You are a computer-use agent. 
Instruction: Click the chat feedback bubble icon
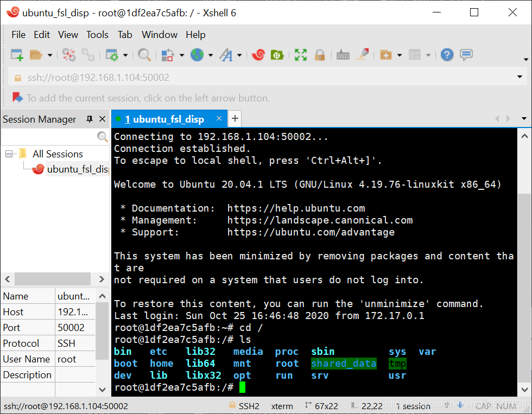[x=466, y=55]
